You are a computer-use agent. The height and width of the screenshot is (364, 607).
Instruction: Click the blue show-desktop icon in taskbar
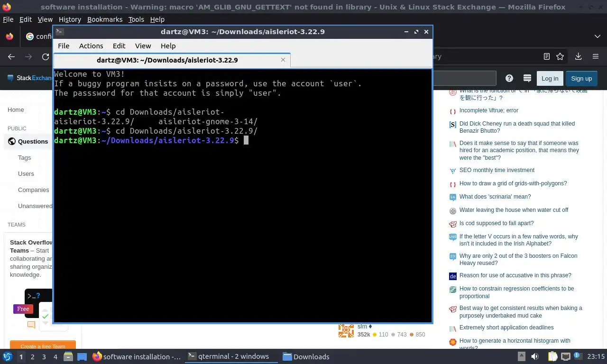click(x=82, y=356)
